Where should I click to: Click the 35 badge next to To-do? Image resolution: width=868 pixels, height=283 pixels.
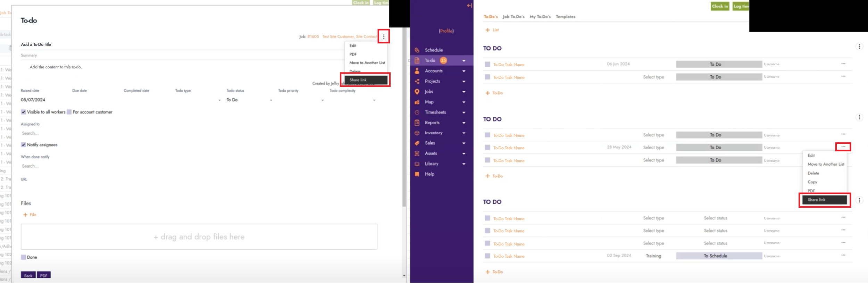click(x=443, y=60)
